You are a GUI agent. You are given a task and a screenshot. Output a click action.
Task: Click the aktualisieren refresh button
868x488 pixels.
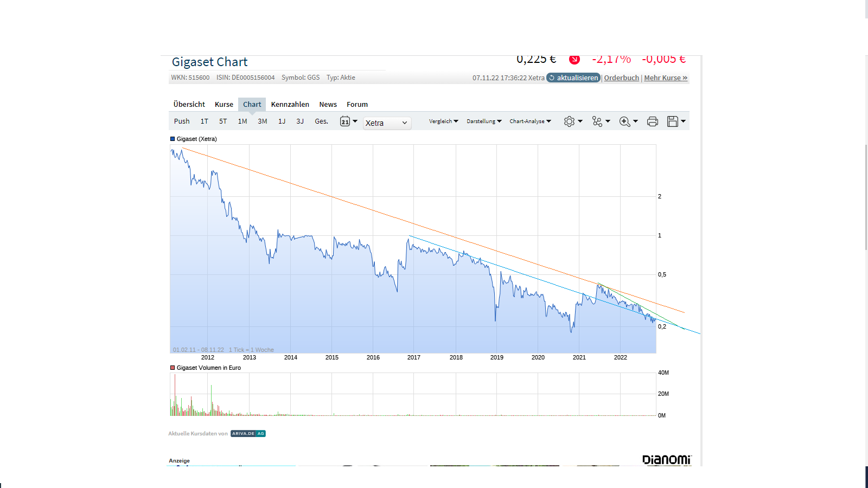tap(573, 78)
